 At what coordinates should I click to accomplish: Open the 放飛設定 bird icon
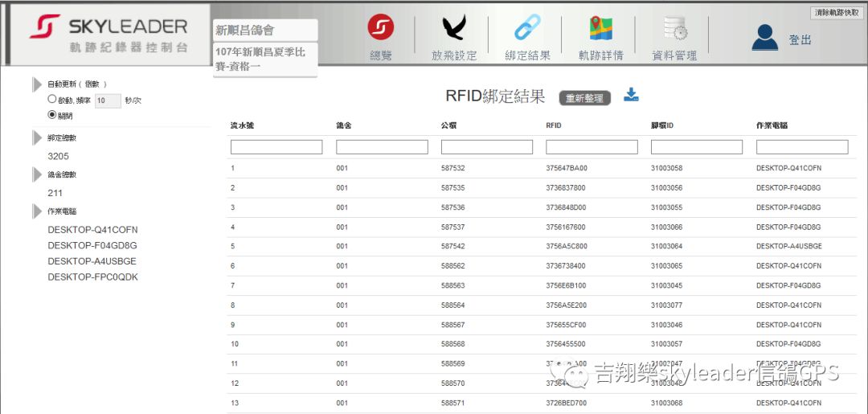click(x=453, y=28)
